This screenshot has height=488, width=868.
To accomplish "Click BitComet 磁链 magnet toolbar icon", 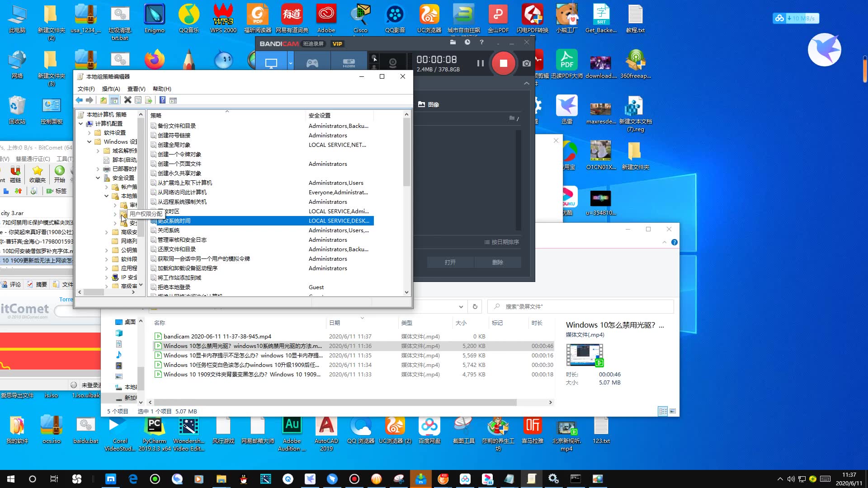I will pyautogui.click(x=15, y=174).
